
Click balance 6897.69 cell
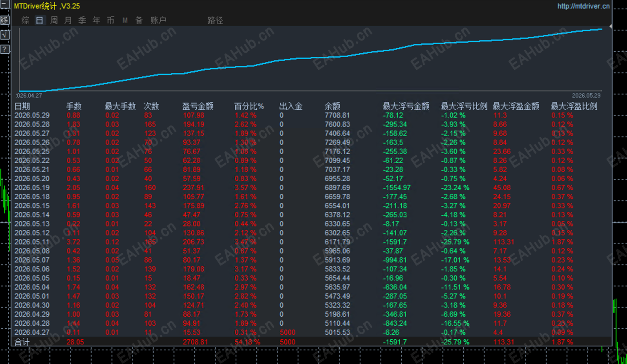point(337,188)
